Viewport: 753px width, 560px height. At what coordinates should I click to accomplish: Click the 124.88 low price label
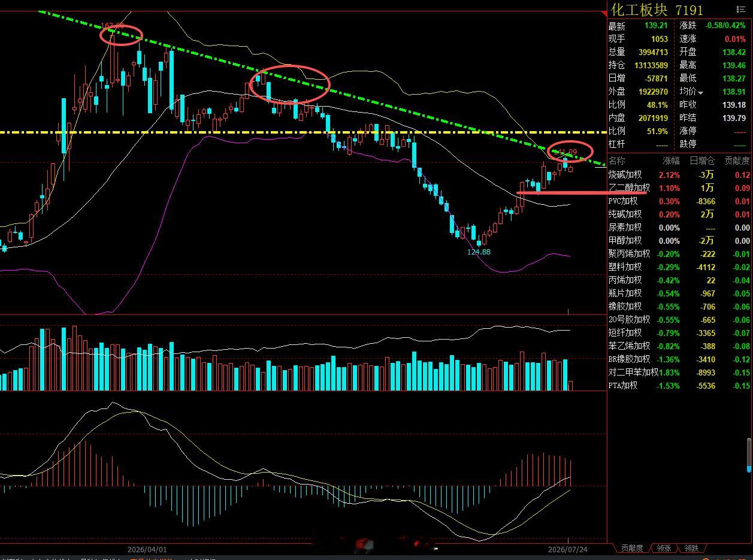(x=479, y=252)
